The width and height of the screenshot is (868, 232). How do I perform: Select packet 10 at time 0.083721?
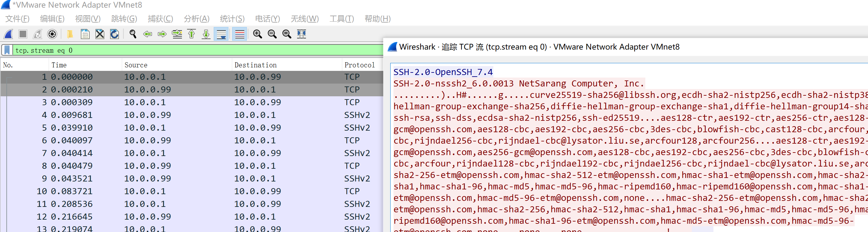[192, 191]
